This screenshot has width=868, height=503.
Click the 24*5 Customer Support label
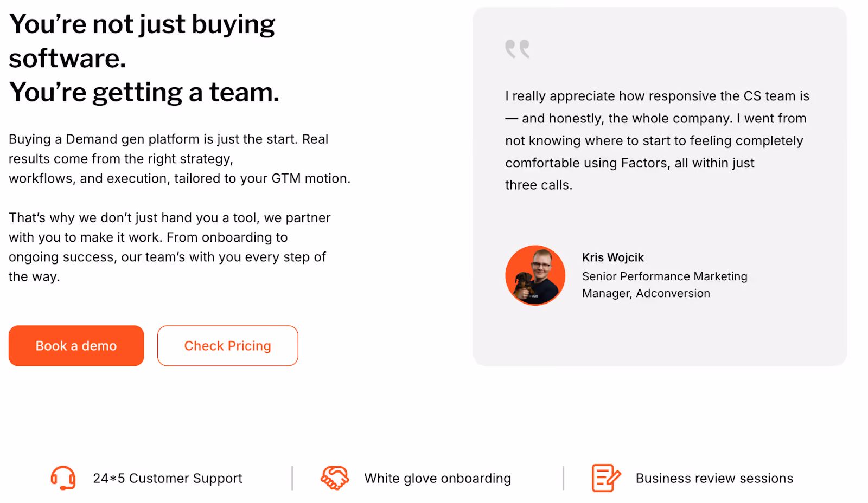coord(167,478)
